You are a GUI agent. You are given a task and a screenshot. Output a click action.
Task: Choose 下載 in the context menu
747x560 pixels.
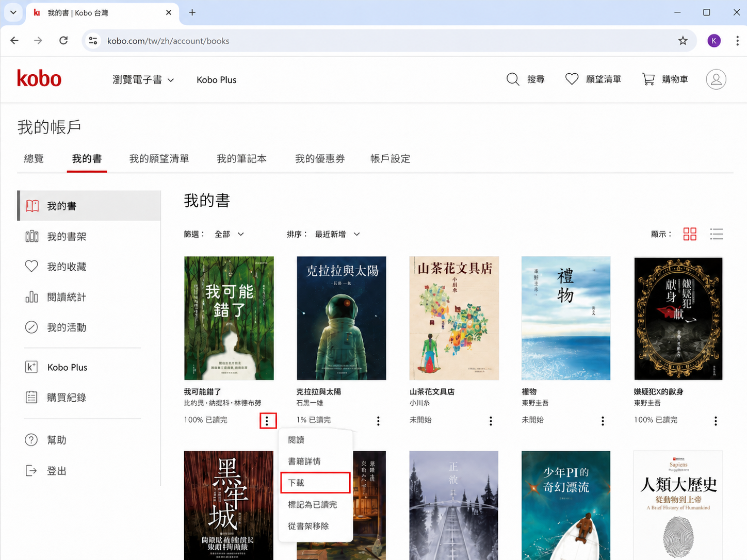[315, 483]
